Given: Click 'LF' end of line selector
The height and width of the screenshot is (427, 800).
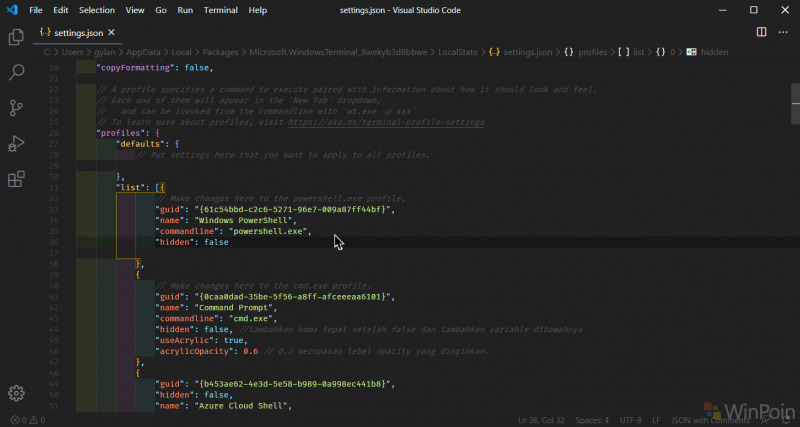Looking at the screenshot, I should [656, 420].
